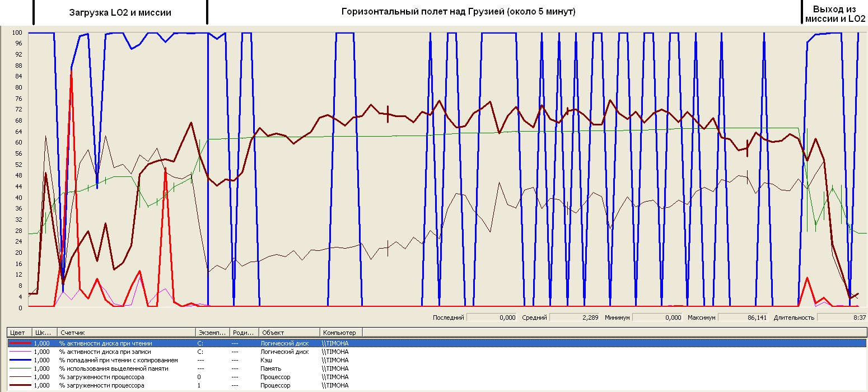The height and width of the screenshot is (392, 868).
Task: Click the Последний value field
Action: click(492, 318)
